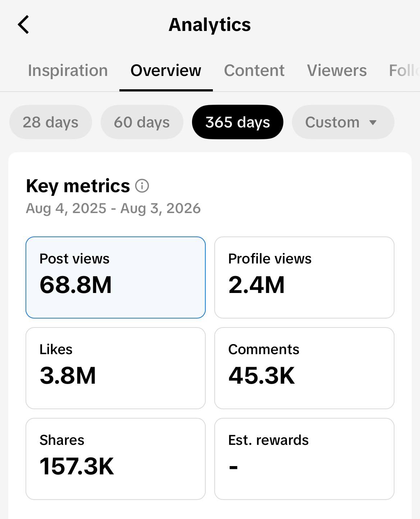Image resolution: width=420 pixels, height=519 pixels.
Task: Select the Profile views metric card
Action: coord(304,277)
